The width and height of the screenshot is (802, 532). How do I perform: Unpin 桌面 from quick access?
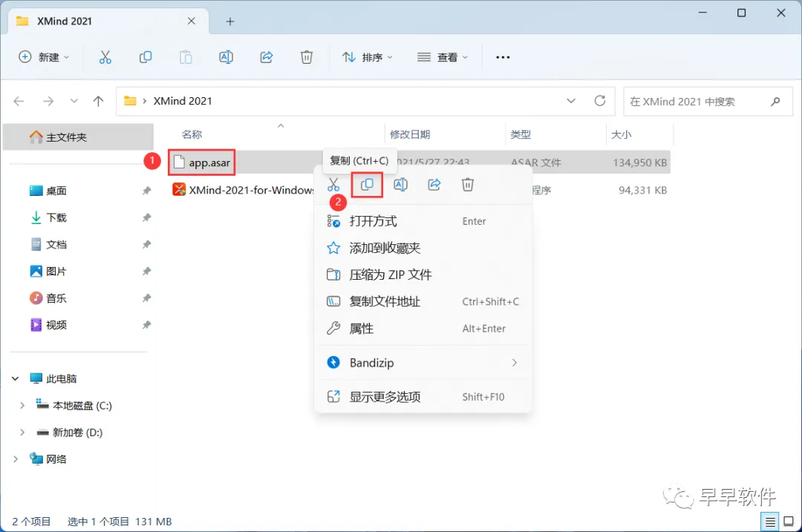click(147, 191)
